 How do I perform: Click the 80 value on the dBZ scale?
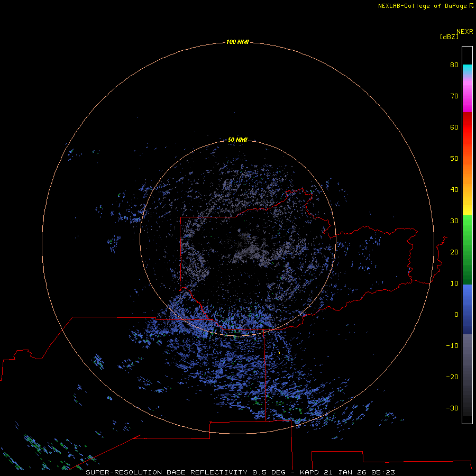(x=454, y=65)
